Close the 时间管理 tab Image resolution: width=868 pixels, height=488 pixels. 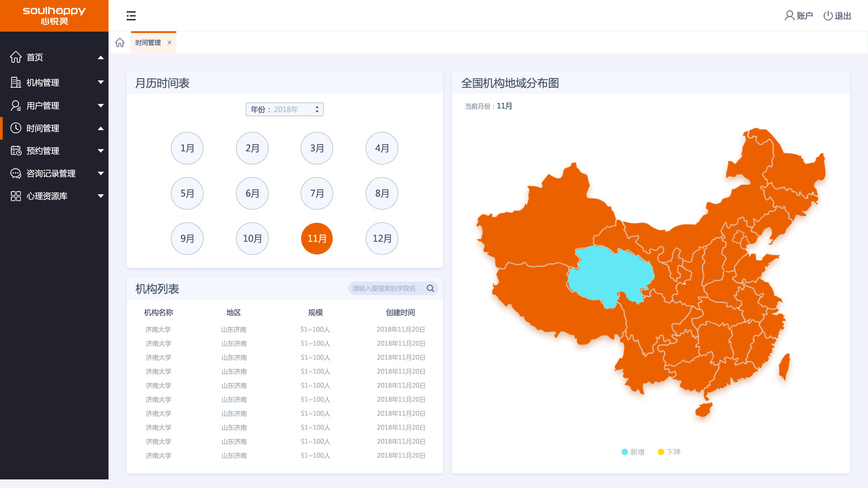pyautogui.click(x=170, y=42)
